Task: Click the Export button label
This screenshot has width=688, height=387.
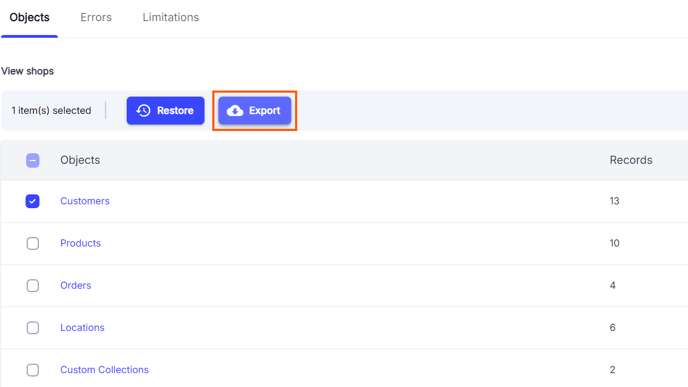Action: point(265,111)
